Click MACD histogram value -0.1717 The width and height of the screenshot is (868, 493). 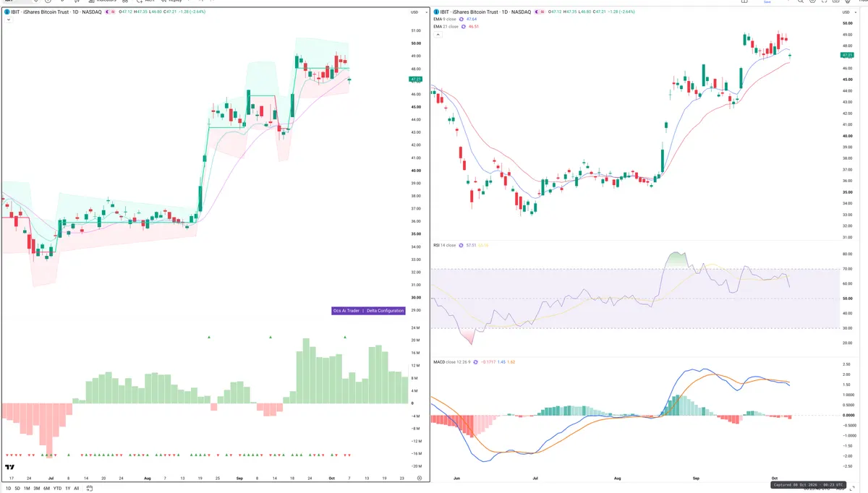488,361
